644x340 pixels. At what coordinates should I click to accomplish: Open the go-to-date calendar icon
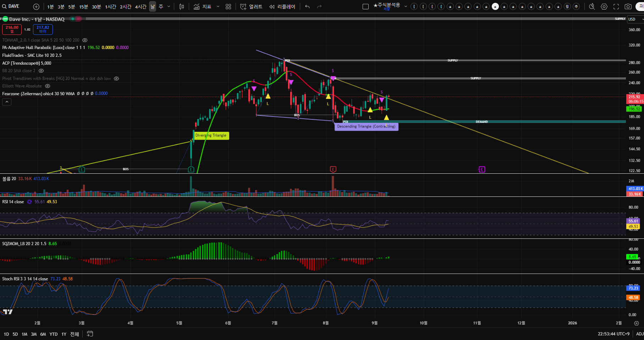coord(90,334)
